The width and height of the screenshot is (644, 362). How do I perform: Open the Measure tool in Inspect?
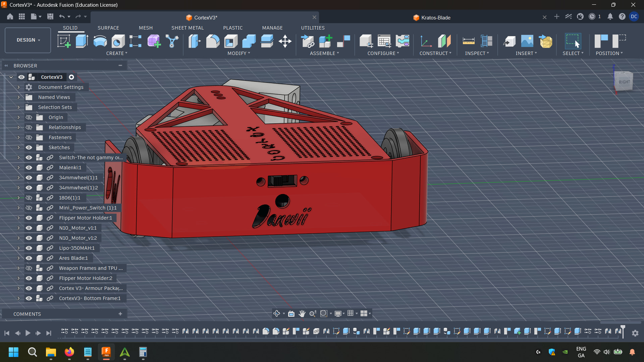[x=468, y=41]
